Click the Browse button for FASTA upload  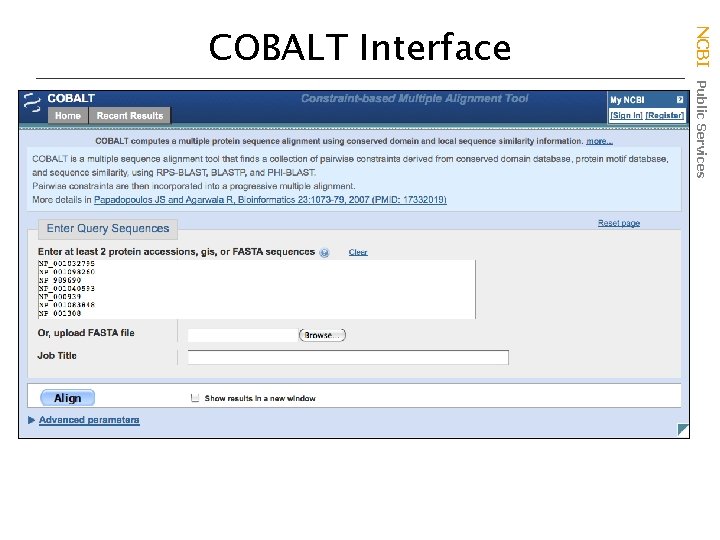pos(322,335)
